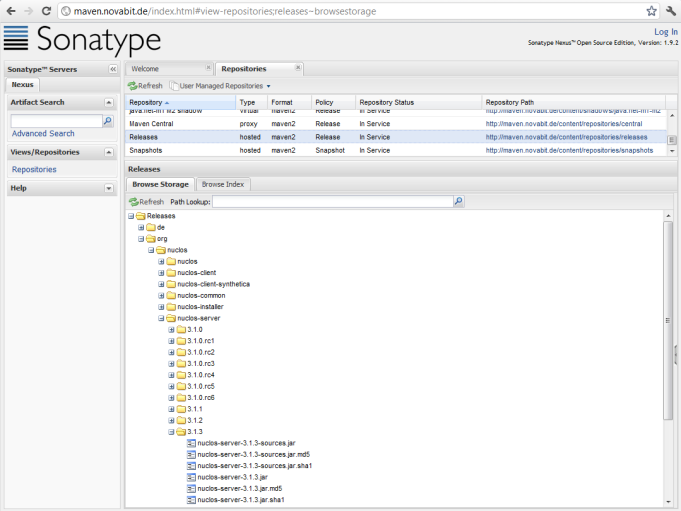The image size is (681, 511).
Task: Focus the Path Lookup input field
Action: click(x=333, y=201)
